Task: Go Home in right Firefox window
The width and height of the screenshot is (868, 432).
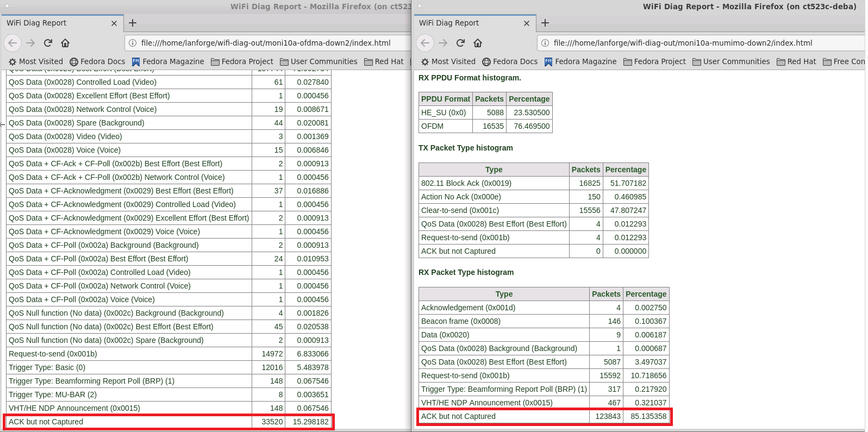Action: [478, 43]
